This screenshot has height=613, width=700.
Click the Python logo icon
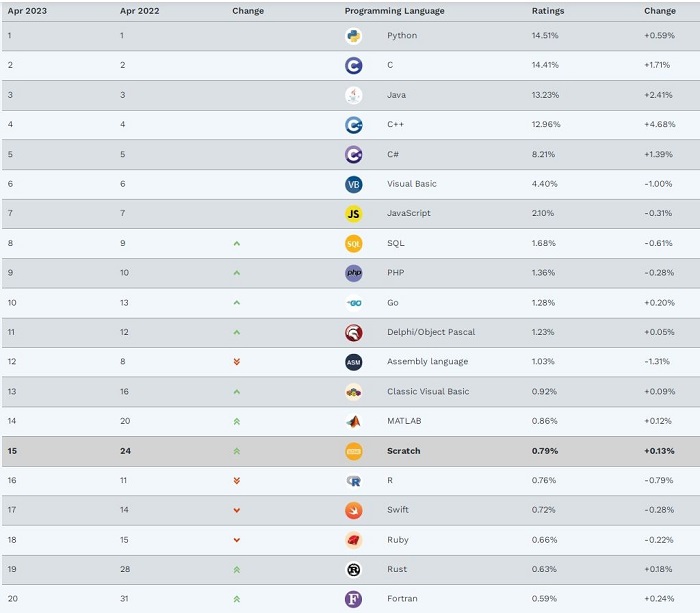(x=354, y=36)
